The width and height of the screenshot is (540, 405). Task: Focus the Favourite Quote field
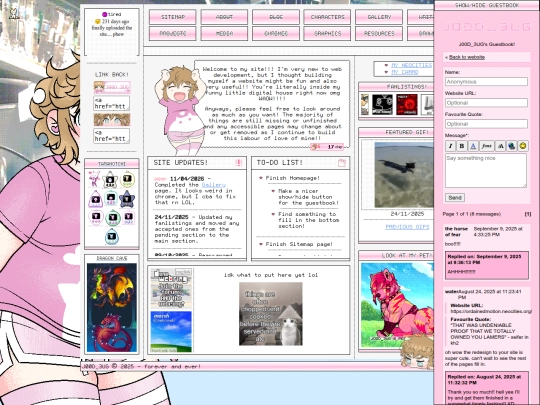click(x=486, y=124)
